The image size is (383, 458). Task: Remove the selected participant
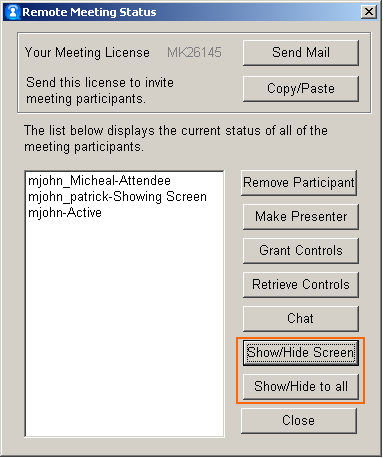pos(299,183)
